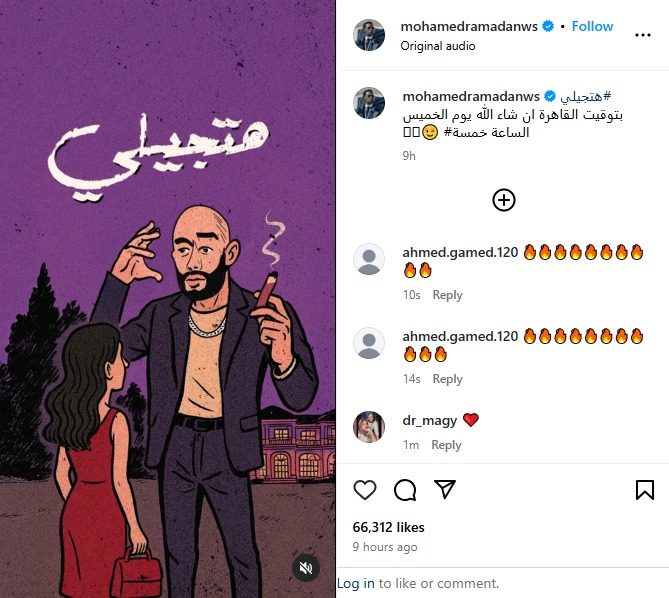
Task: Unmute the video using the speaker icon
Action: [306, 568]
